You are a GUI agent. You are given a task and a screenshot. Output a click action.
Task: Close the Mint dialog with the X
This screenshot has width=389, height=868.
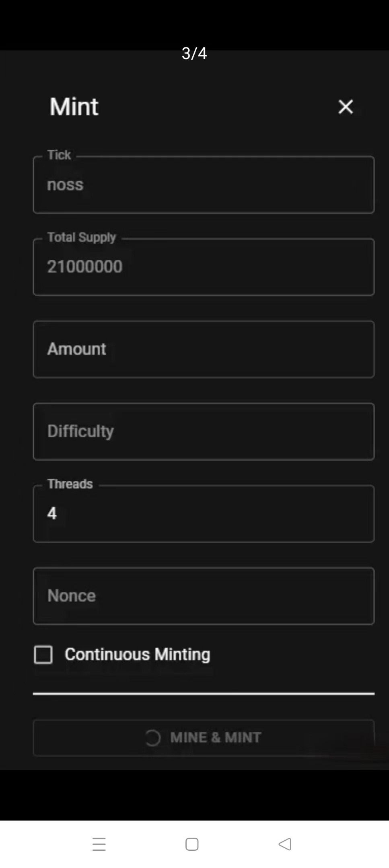click(x=346, y=107)
